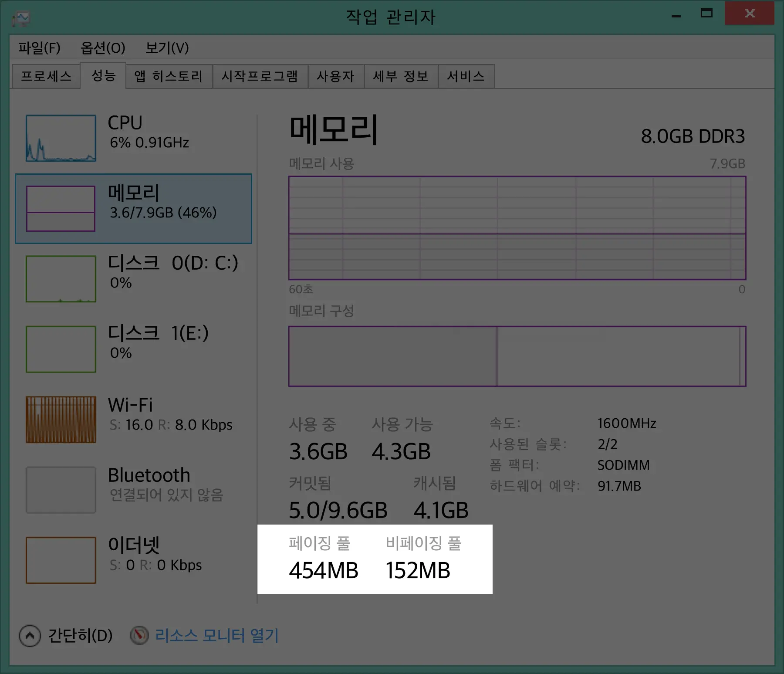The width and height of the screenshot is (784, 674).
Task: Click the 3.6/7.9GB (46%) memory label
Action: pos(163,213)
